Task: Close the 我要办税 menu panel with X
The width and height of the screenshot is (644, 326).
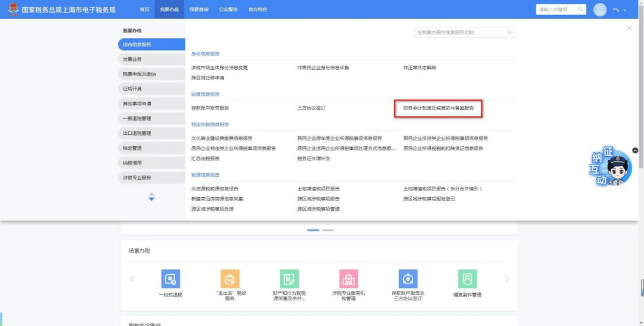Action: pyautogui.click(x=629, y=28)
